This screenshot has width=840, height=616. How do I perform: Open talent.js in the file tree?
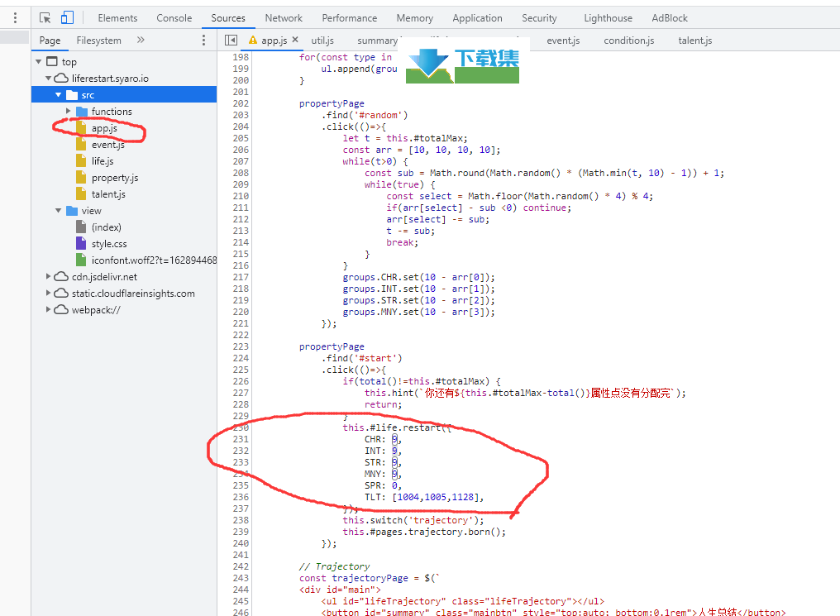pos(108,194)
